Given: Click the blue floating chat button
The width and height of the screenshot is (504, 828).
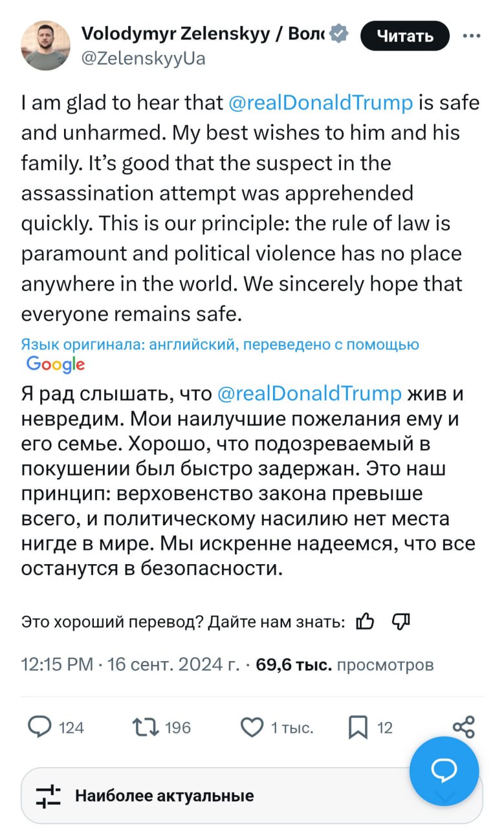Looking at the screenshot, I should 444,770.
